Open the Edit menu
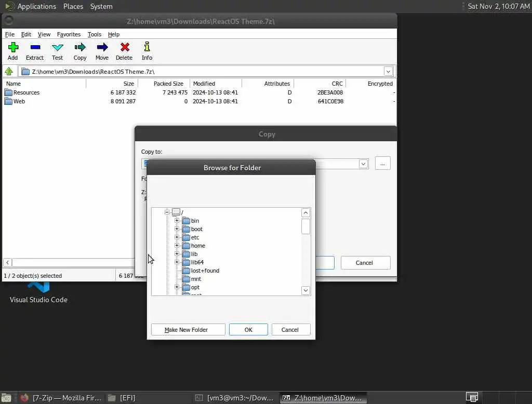Image resolution: width=532 pixels, height=404 pixels. click(x=26, y=34)
